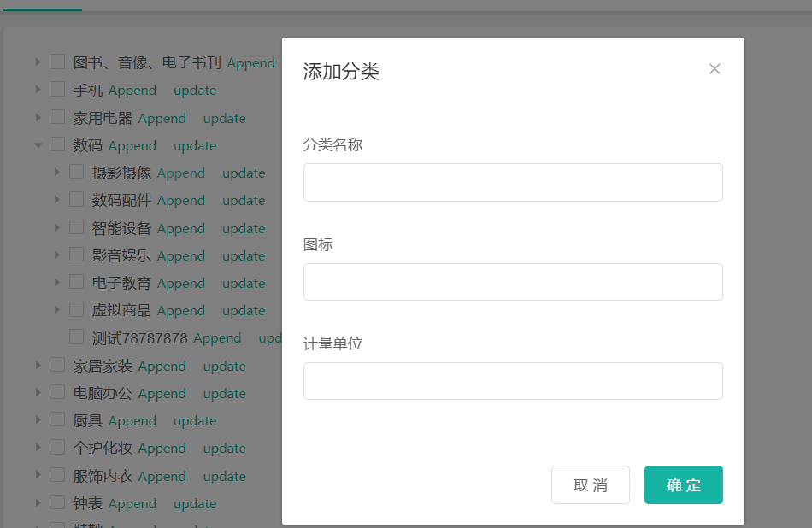The width and height of the screenshot is (812, 528).
Task: Check the 数码配件 checkbox
Action: [77, 199]
